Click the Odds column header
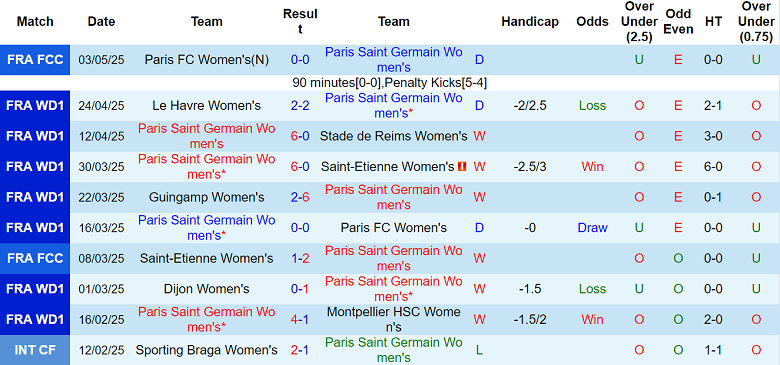780x365 pixels. [x=592, y=22]
